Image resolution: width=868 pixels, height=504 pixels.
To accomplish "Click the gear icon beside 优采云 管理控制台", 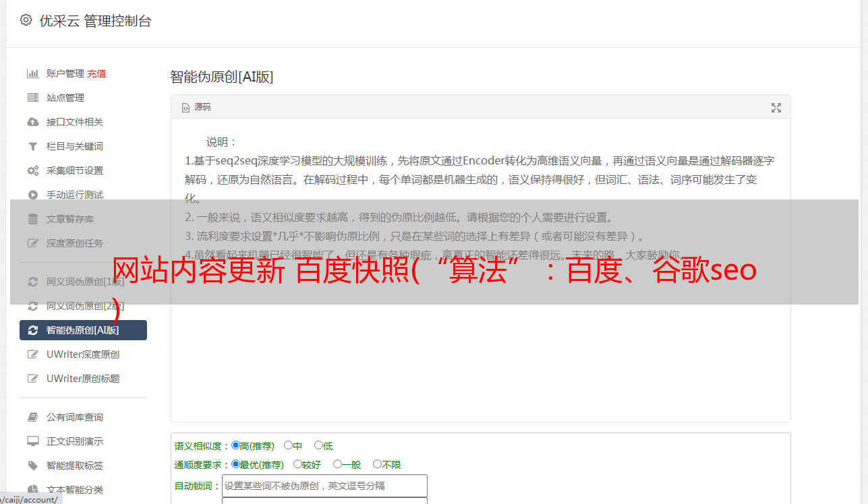I will pos(26,20).
